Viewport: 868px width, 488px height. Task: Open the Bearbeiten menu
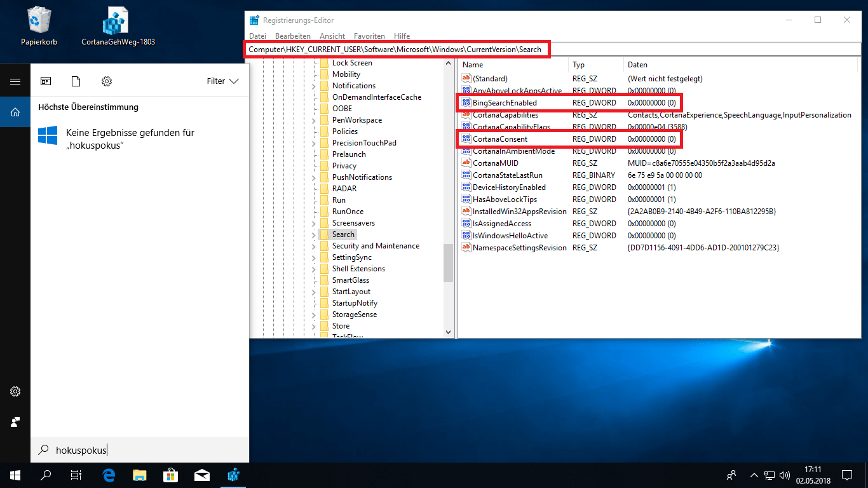(293, 36)
